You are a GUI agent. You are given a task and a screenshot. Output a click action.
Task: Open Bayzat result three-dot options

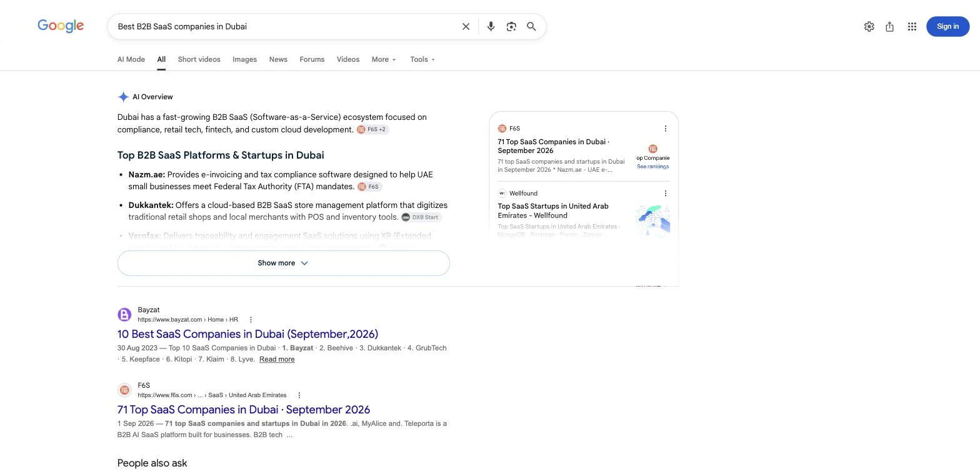[251, 320]
